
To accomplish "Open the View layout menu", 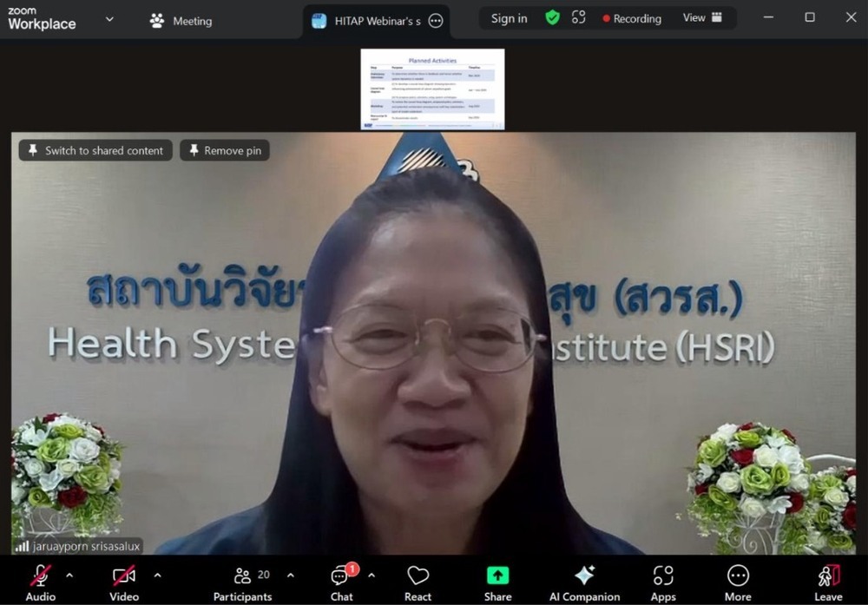I will [x=702, y=18].
